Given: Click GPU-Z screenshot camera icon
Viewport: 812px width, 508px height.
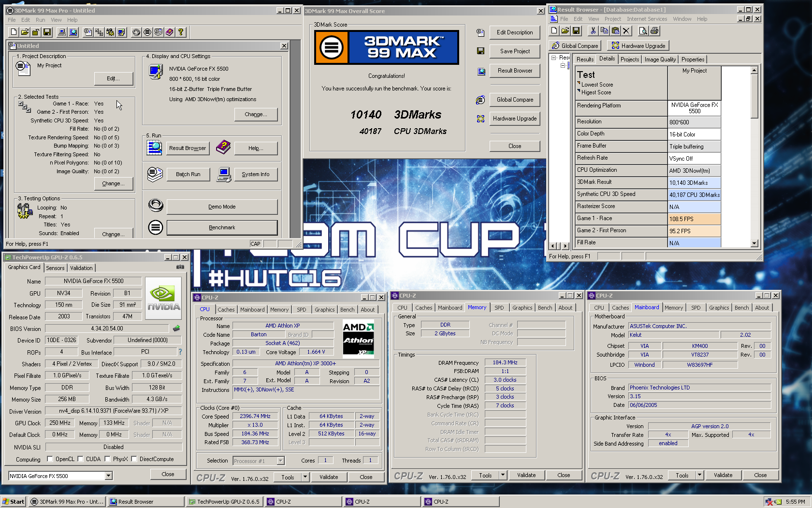Looking at the screenshot, I should [180, 267].
